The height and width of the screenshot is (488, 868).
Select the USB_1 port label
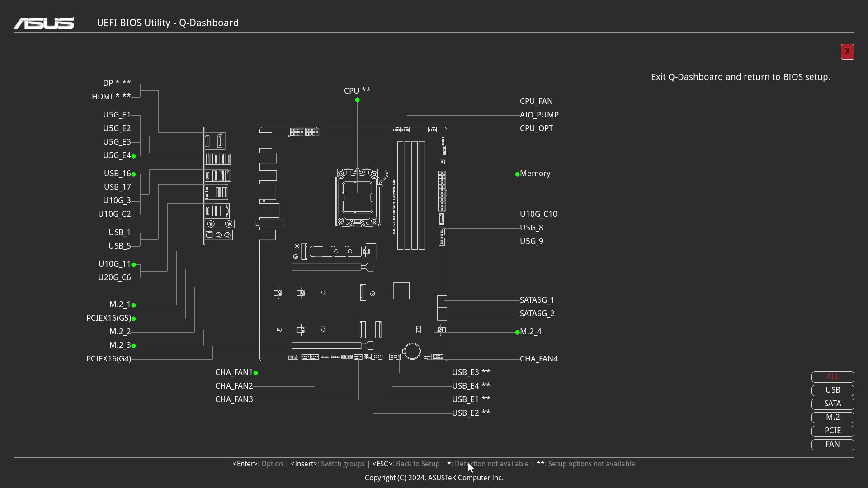click(120, 232)
